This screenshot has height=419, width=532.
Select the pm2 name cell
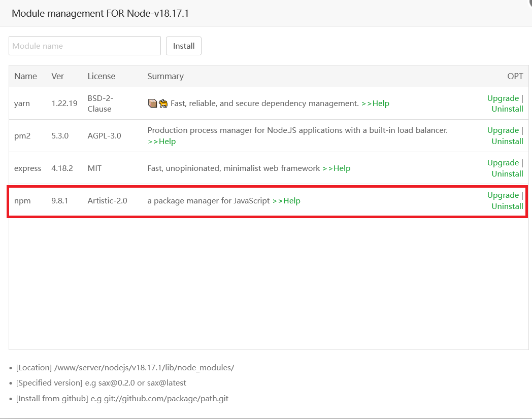[x=22, y=136]
